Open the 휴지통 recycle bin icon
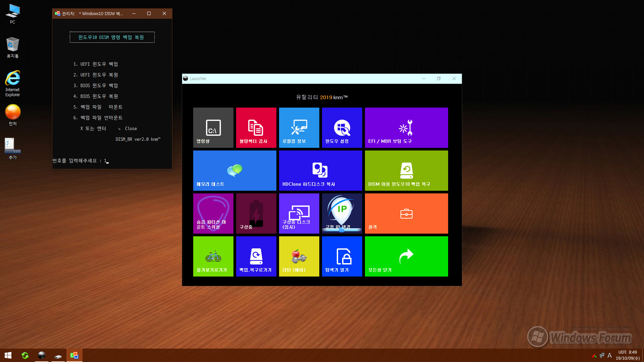 click(x=12, y=48)
